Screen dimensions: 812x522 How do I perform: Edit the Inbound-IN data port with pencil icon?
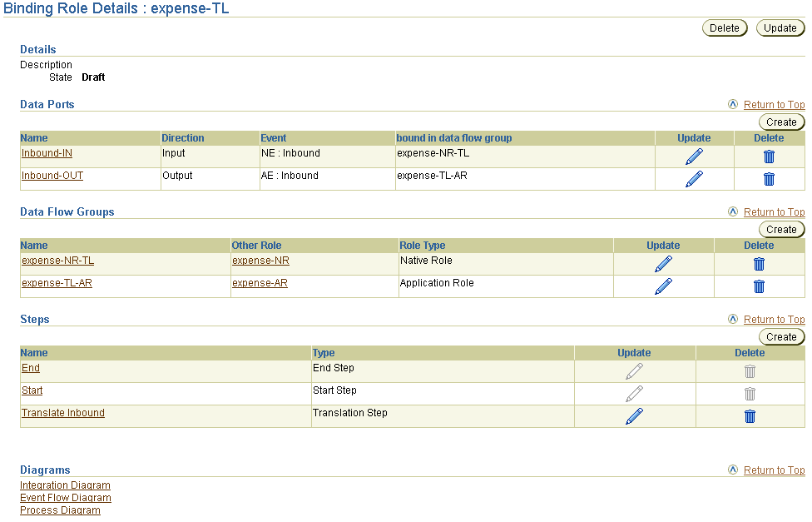(694, 156)
